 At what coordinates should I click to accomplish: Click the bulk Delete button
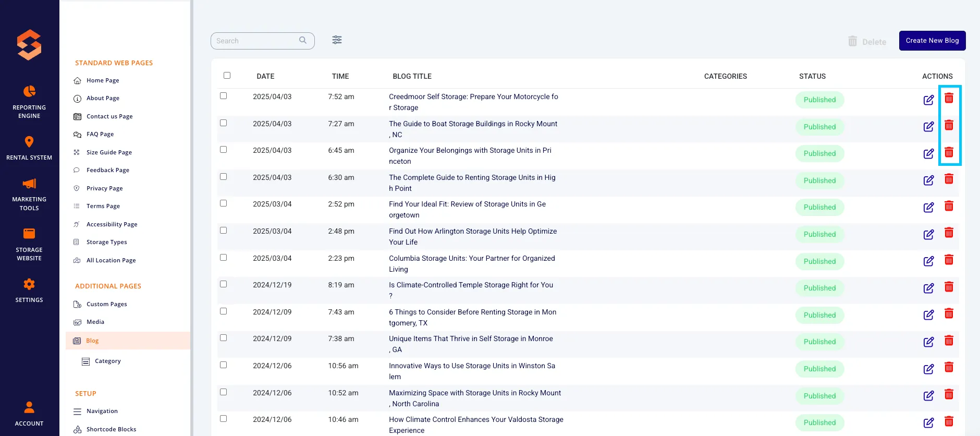tap(867, 41)
